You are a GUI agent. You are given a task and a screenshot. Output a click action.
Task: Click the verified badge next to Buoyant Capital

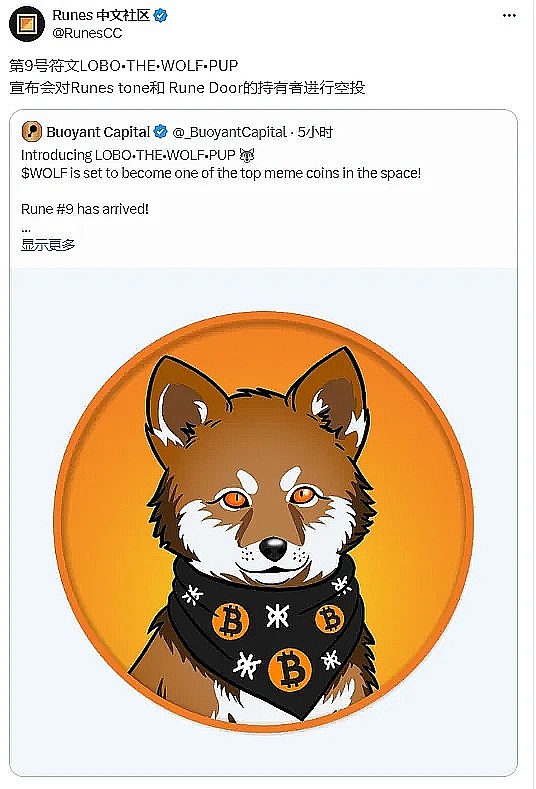point(160,132)
